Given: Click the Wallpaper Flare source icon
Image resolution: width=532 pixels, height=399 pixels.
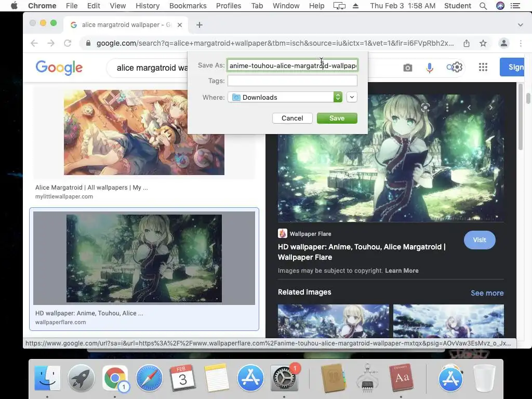Looking at the screenshot, I should [282, 233].
